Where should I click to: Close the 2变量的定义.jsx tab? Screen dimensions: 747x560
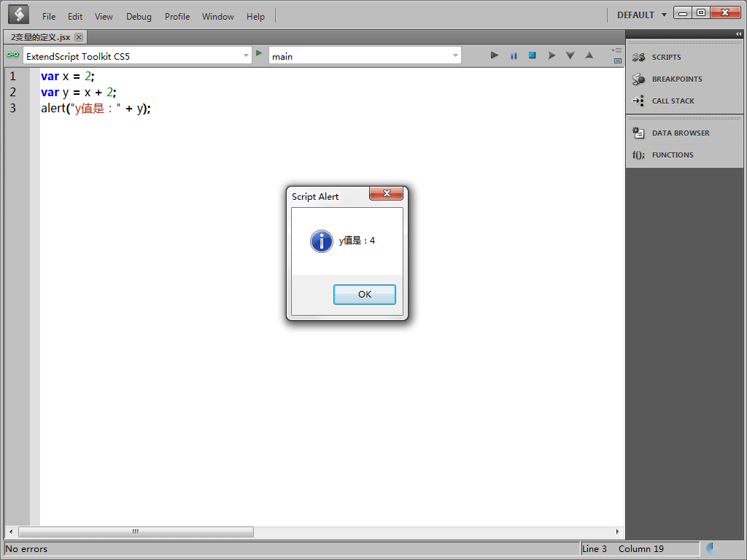[x=79, y=37]
